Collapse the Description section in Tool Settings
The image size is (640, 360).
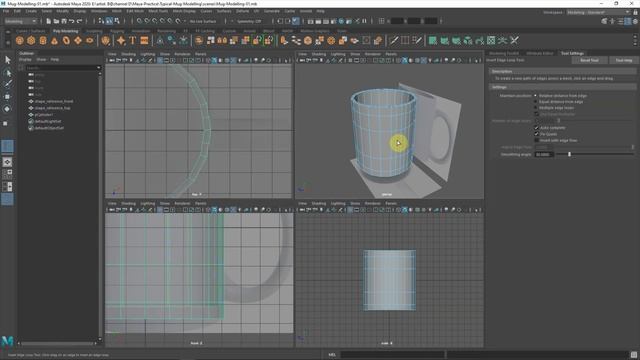[x=562, y=71]
